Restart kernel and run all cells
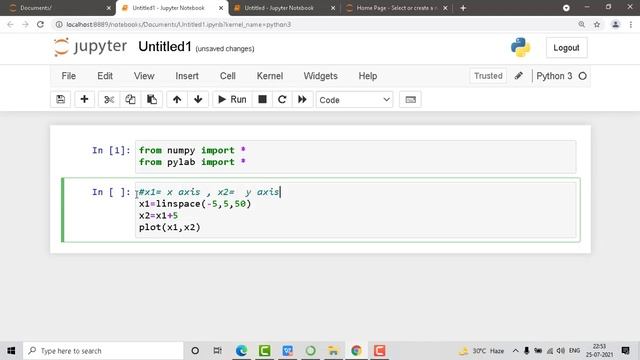This screenshot has height=360, width=640. pyautogui.click(x=302, y=100)
